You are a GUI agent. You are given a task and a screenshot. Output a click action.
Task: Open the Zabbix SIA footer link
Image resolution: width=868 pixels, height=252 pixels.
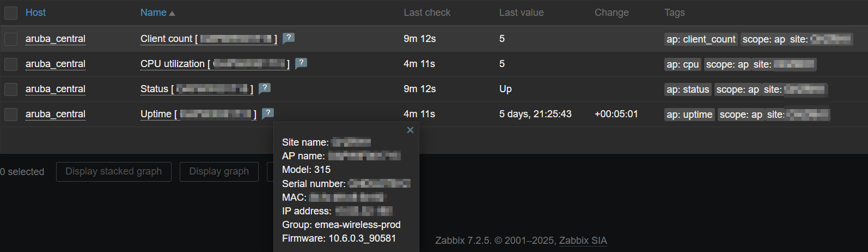[583, 241]
